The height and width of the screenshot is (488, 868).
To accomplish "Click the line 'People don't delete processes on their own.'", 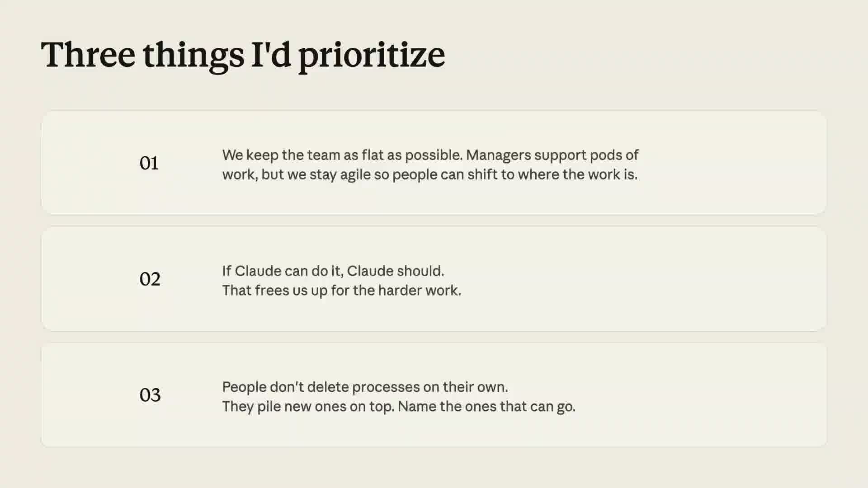I will pyautogui.click(x=365, y=387).
